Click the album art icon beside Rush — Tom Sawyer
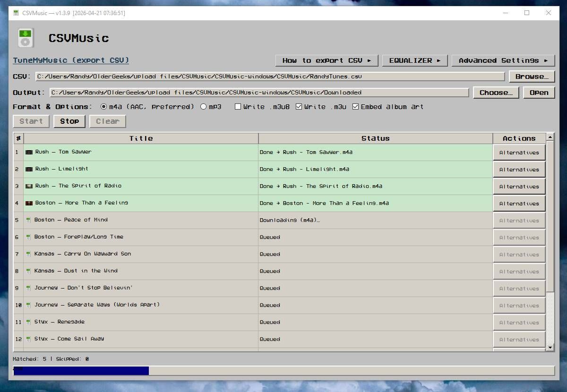The image size is (567, 392). pyautogui.click(x=29, y=152)
